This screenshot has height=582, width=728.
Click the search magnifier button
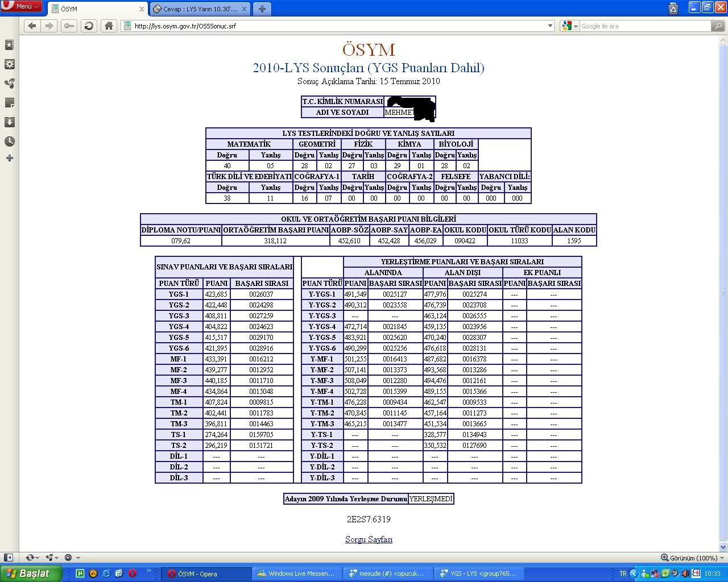pyautogui.click(x=718, y=26)
